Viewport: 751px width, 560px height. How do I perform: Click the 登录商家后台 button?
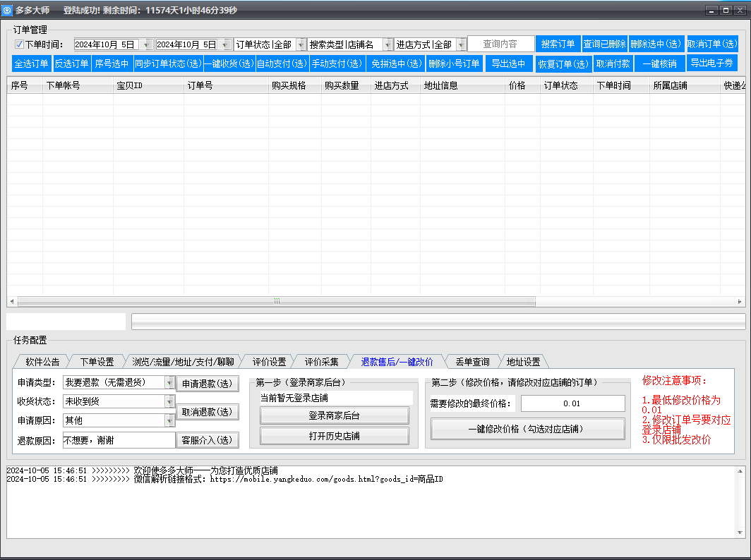click(334, 416)
